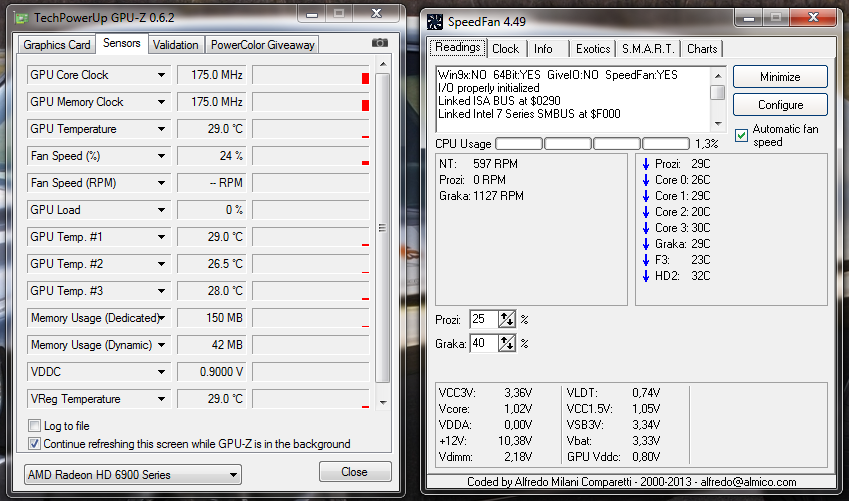
Task: Switch to Graphics Card tab
Action: (57, 45)
